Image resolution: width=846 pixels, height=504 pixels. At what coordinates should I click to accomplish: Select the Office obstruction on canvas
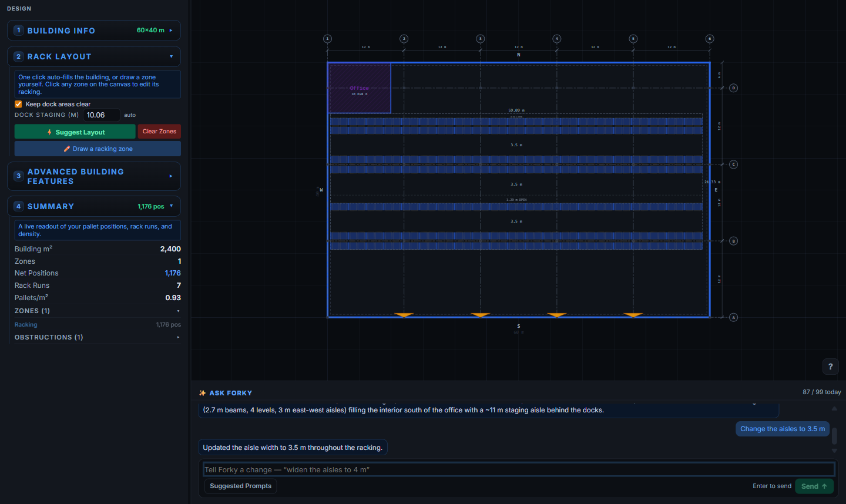tap(360, 88)
